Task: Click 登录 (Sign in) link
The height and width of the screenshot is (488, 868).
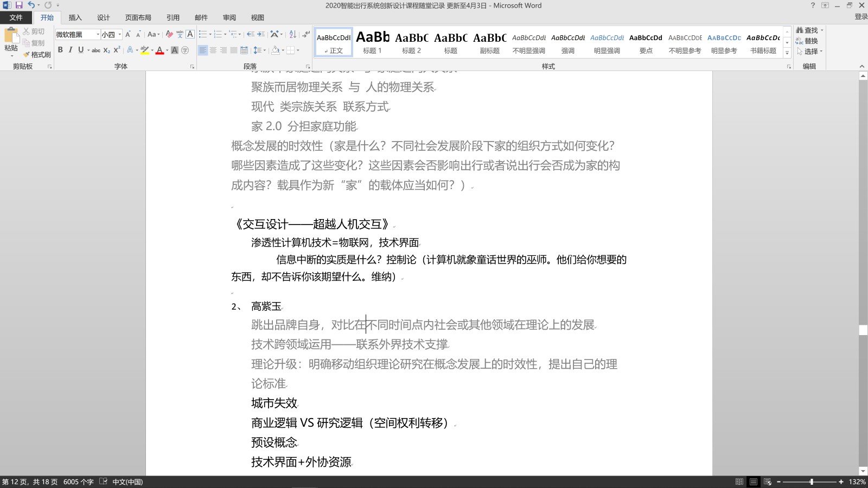Action: pyautogui.click(x=861, y=17)
